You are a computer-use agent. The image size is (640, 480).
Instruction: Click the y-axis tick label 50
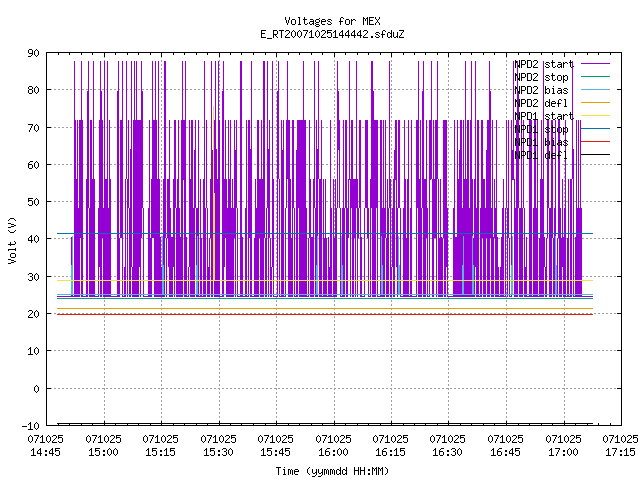click(x=33, y=202)
